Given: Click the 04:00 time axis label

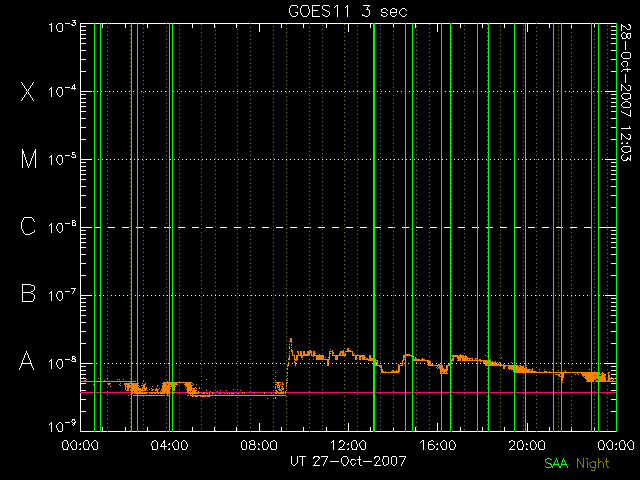Looking at the screenshot, I should [169, 445].
